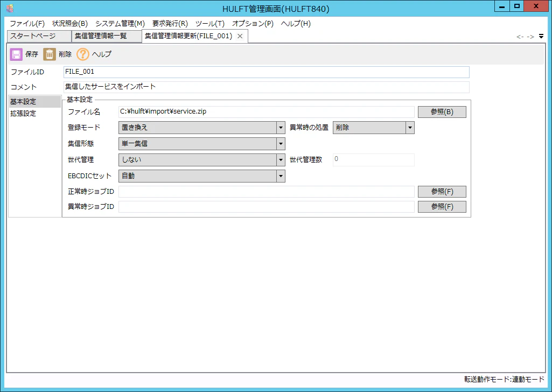552x392 pixels.
Task: Click the 世代管理数 field showing 0
Action: 374,160
